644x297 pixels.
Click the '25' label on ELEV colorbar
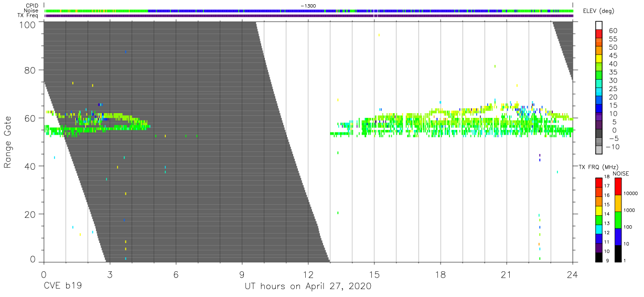613,89
